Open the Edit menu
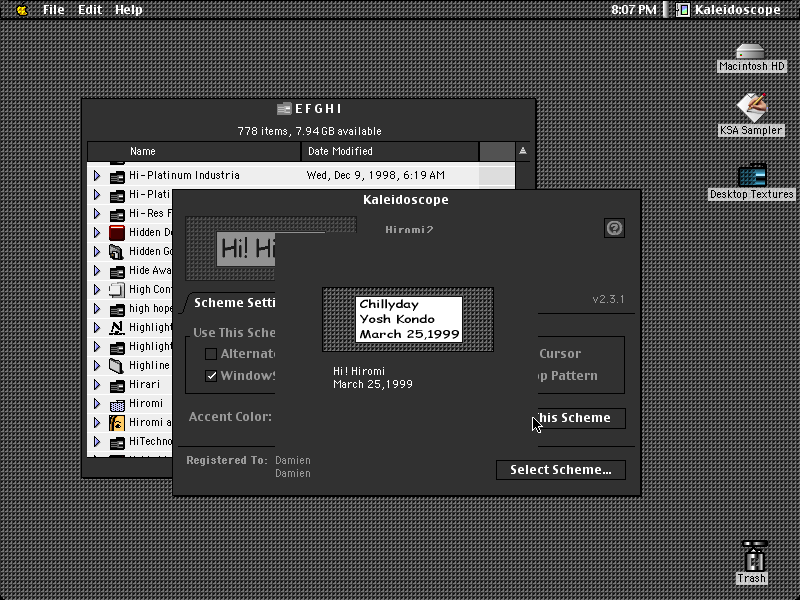800x600 pixels. pos(90,10)
